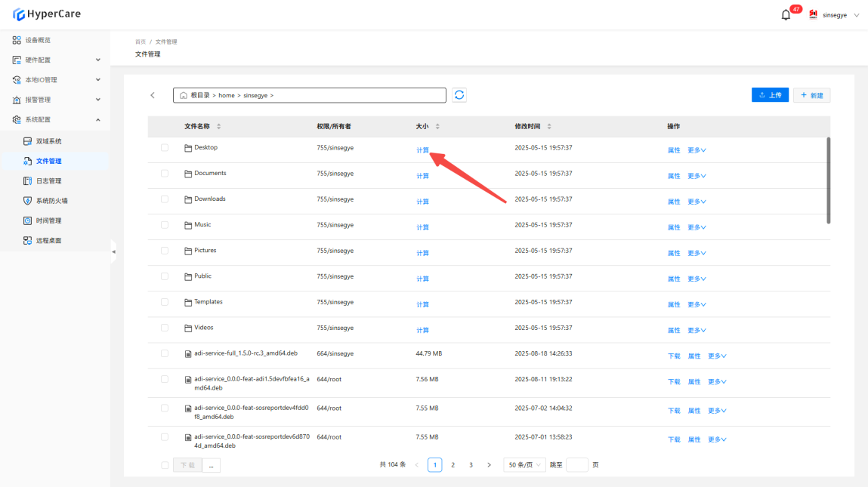Click 计算 for the Desktop folder
The image size is (868, 487).
[x=422, y=150]
